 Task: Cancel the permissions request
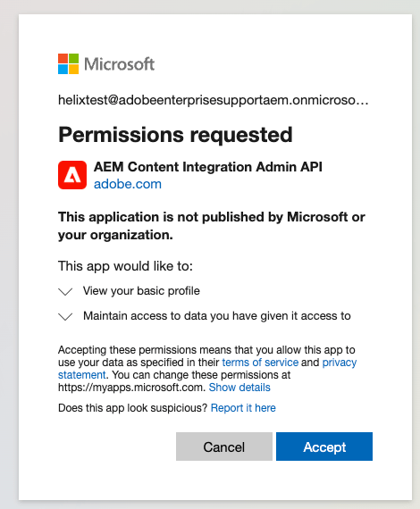pyautogui.click(x=224, y=446)
